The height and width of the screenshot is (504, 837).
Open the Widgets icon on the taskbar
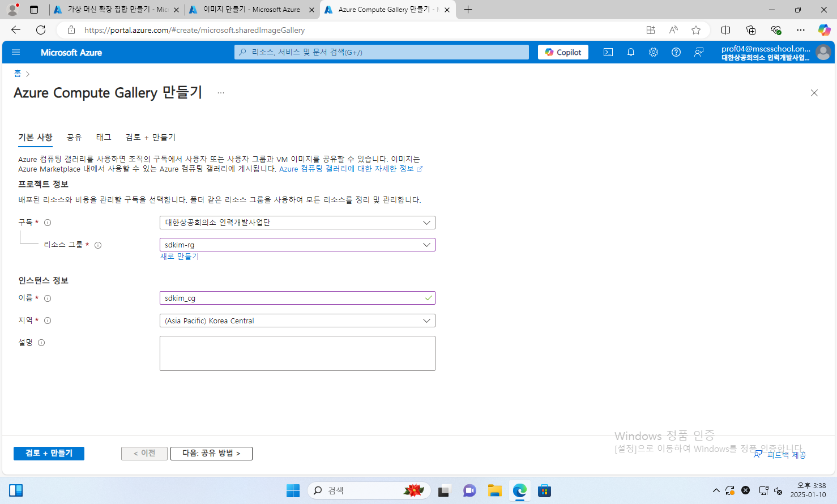click(16, 490)
